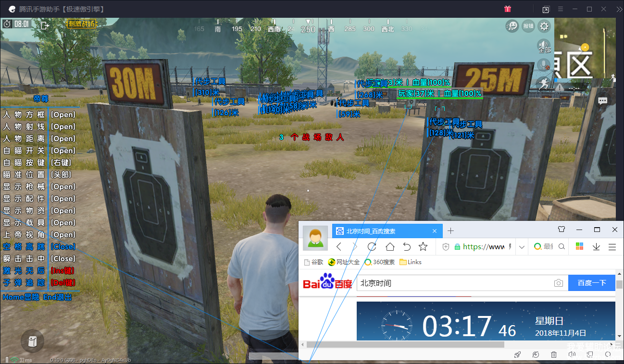Toggle 瞬击击中 [Close] option
624x364 pixels.
click(x=39, y=259)
